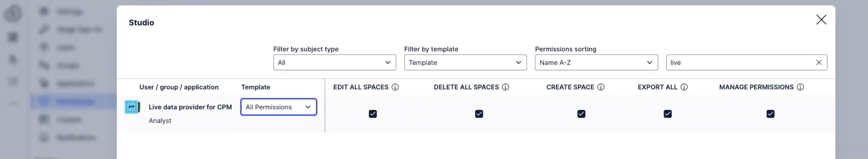Uncheck the Export All checkbox
Image resolution: width=868 pixels, height=159 pixels.
point(667,114)
